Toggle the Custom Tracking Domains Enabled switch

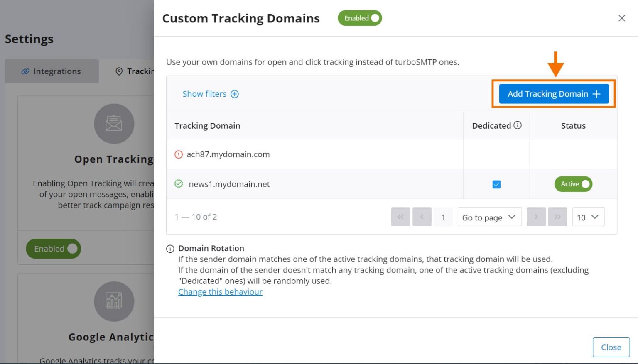(360, 18)
